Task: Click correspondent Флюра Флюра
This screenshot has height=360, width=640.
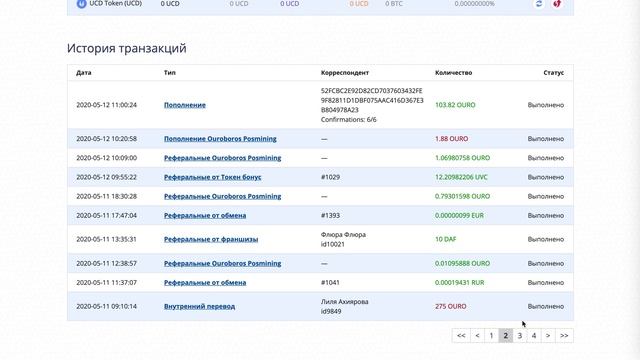Action: tap(343, 235)
